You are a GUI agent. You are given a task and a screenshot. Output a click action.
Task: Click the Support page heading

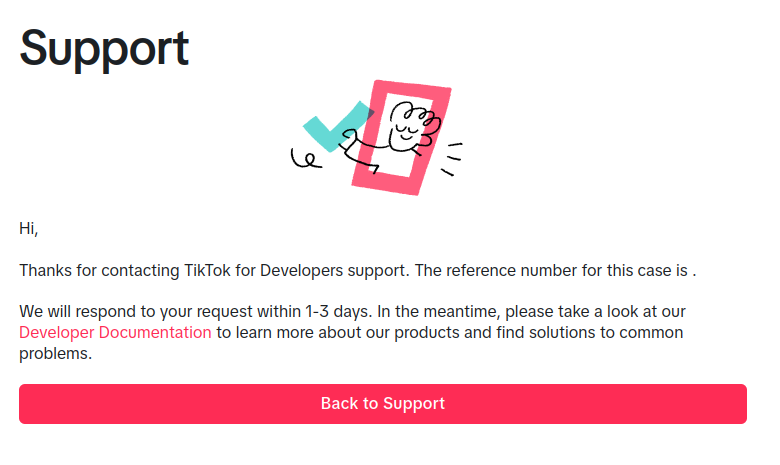(x=104, y=47)
